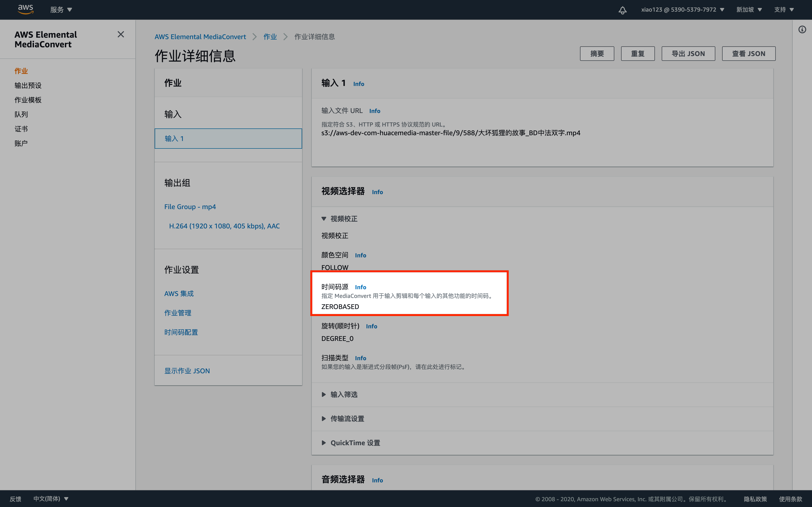Image resolution: width=812 pixels, height=507 pixels.
Task: Close the MediaConvert sidebar panel
Action: pos(121,35)
